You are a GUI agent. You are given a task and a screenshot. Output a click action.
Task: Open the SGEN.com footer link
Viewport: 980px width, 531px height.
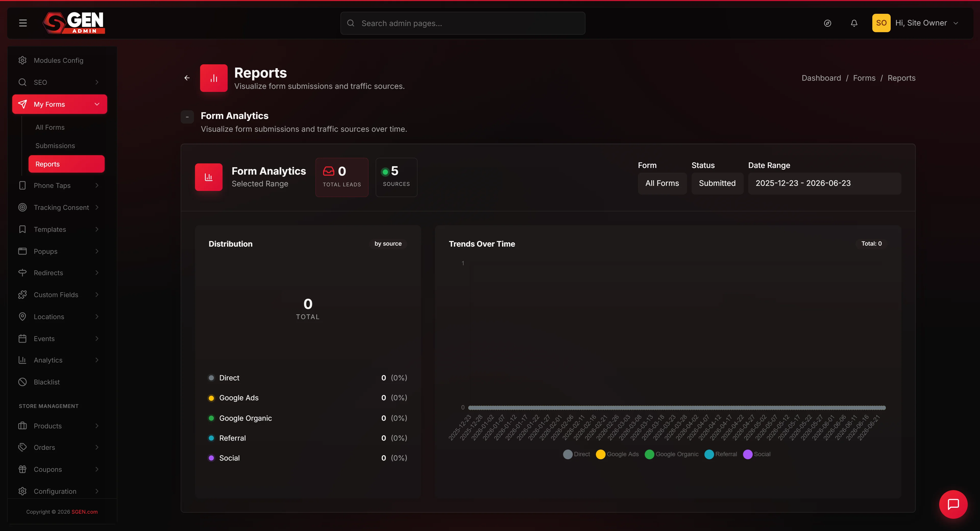[x=84, y=512]
